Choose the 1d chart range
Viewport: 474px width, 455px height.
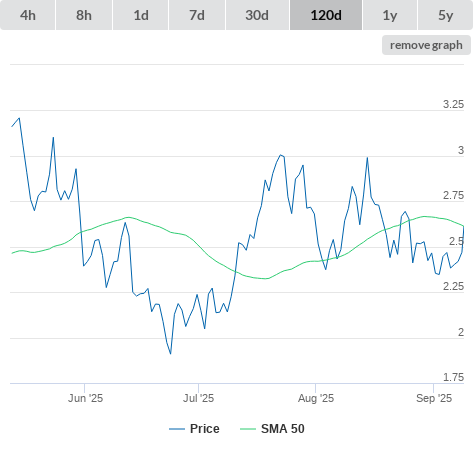(141, 15)
